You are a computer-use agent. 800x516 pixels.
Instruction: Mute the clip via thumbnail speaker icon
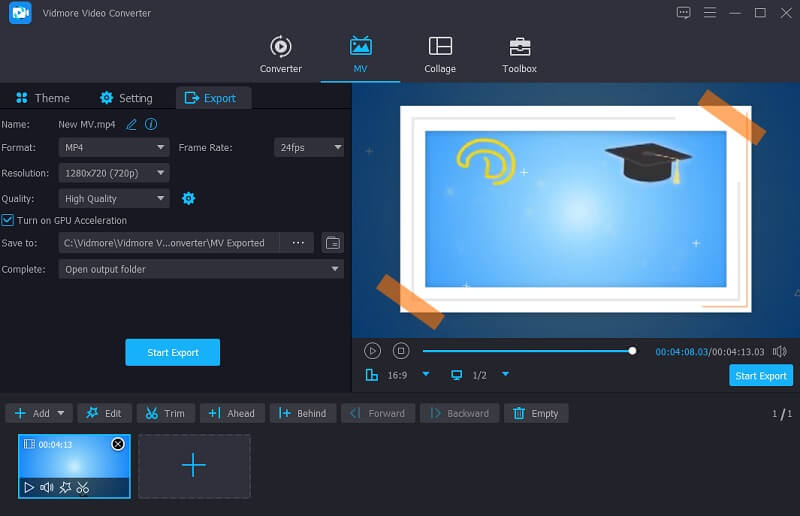click(46, 488)
